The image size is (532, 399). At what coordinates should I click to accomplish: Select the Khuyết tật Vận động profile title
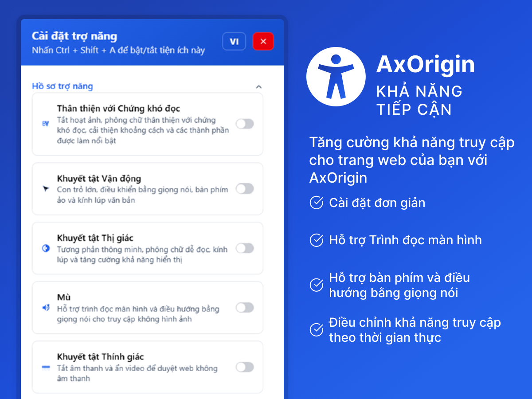coord(99,179)
